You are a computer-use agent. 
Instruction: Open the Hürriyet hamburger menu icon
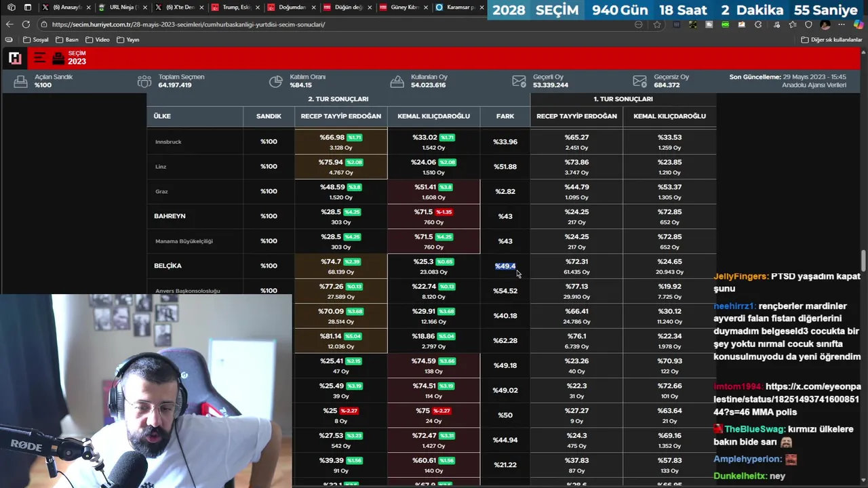(39, 58)
